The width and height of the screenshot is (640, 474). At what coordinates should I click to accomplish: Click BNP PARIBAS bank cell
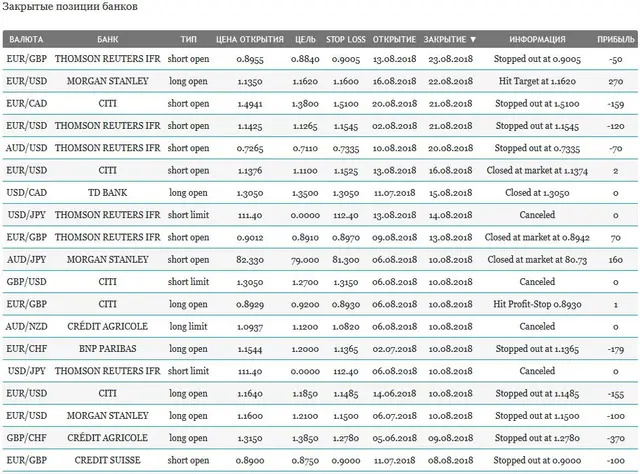108,349
